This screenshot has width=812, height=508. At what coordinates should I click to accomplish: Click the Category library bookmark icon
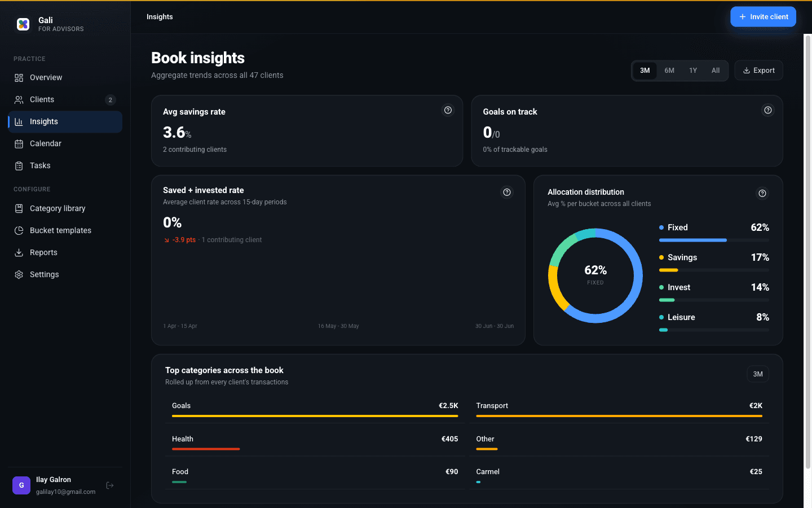coord(19,209)
